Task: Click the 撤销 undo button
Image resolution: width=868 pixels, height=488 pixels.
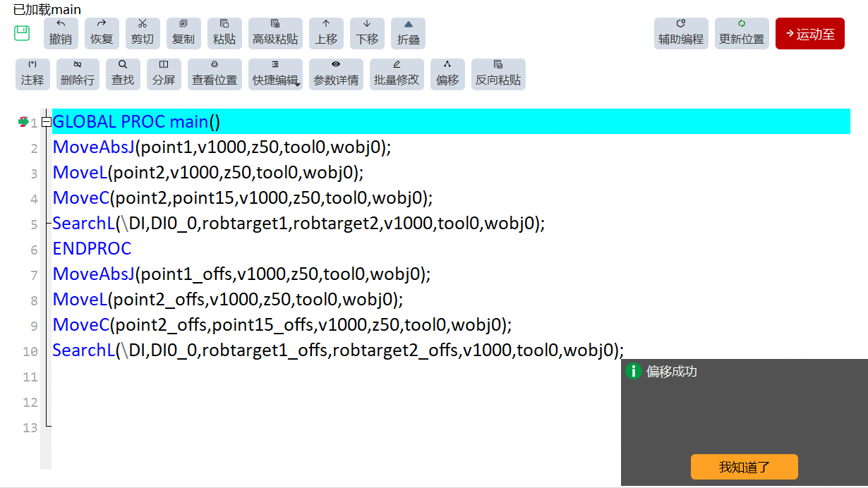Action: [x=61, y=33]
